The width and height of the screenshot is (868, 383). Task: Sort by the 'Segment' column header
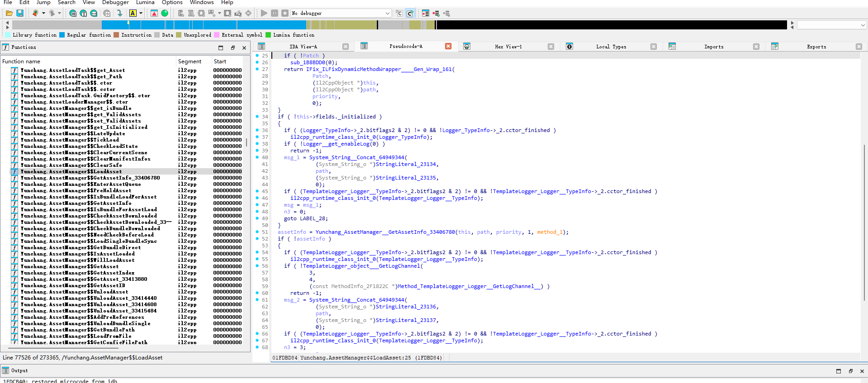tap(194, 61)
